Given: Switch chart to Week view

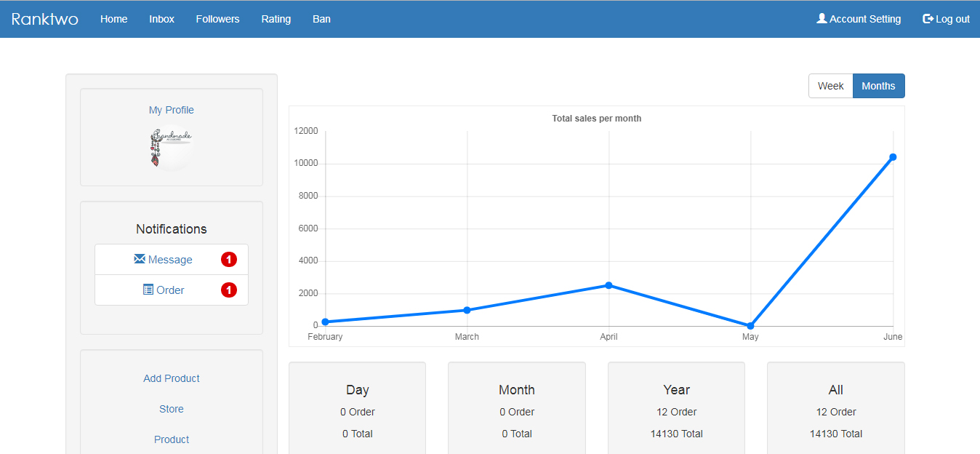Looking at the screenshot, I should click(x=830, y=86).
